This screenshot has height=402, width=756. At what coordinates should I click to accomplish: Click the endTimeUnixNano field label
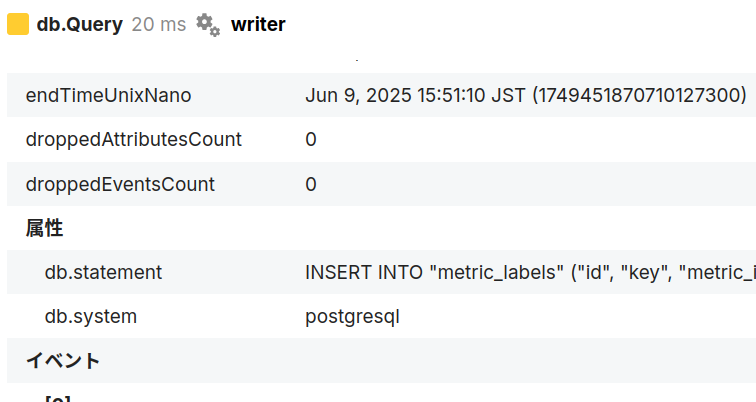[108, 95]
